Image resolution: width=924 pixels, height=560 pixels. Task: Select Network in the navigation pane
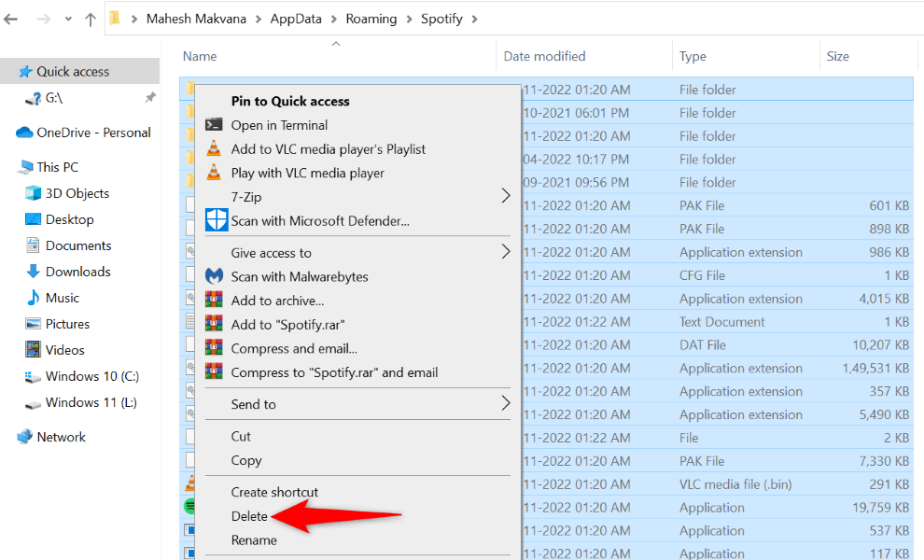(61, 437)
